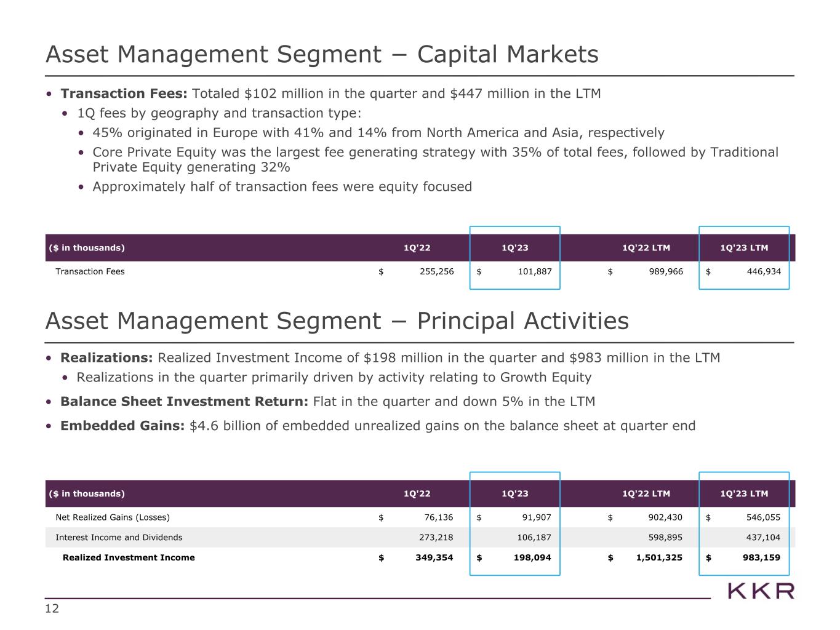Select the 101,887 cell for 1Q'23
Image resolution: width=840 pixels, height=630 pixels.
click(534, 271)
